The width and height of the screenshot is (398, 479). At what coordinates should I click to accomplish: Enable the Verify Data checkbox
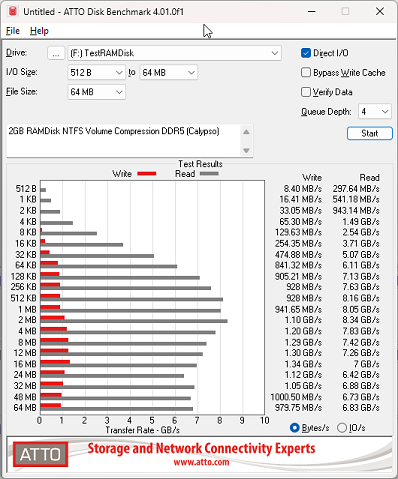(x=306, y=92)
